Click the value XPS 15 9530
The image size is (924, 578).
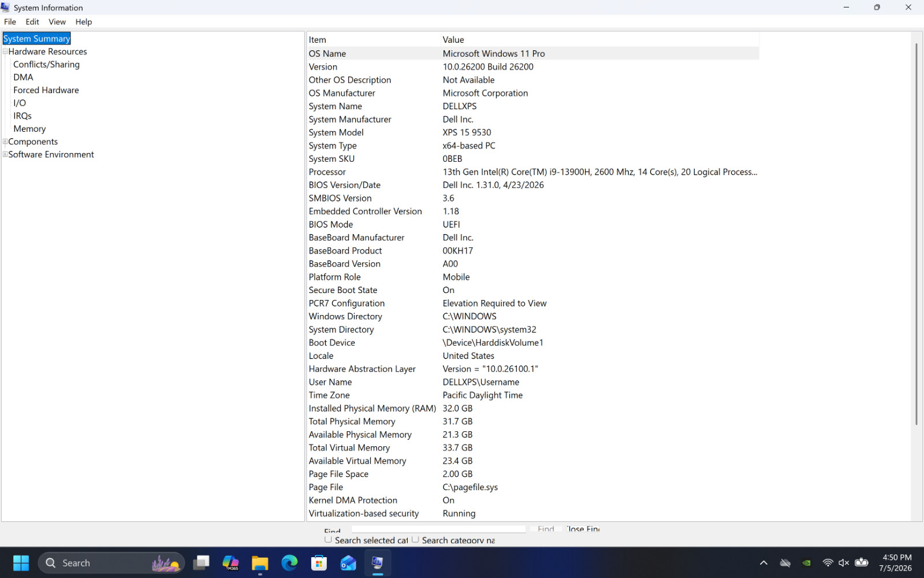(x=467, y=132)
